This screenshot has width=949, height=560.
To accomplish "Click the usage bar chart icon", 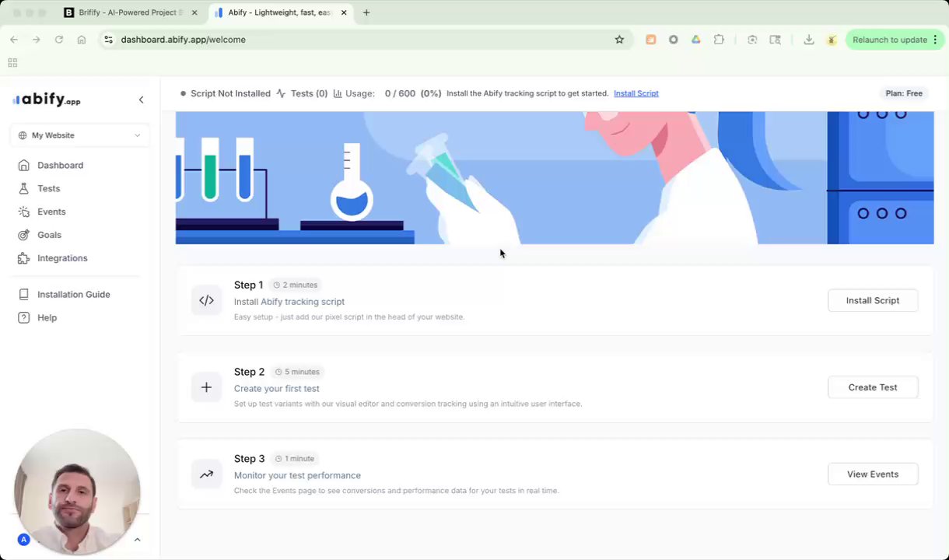I will coord(338,93).
